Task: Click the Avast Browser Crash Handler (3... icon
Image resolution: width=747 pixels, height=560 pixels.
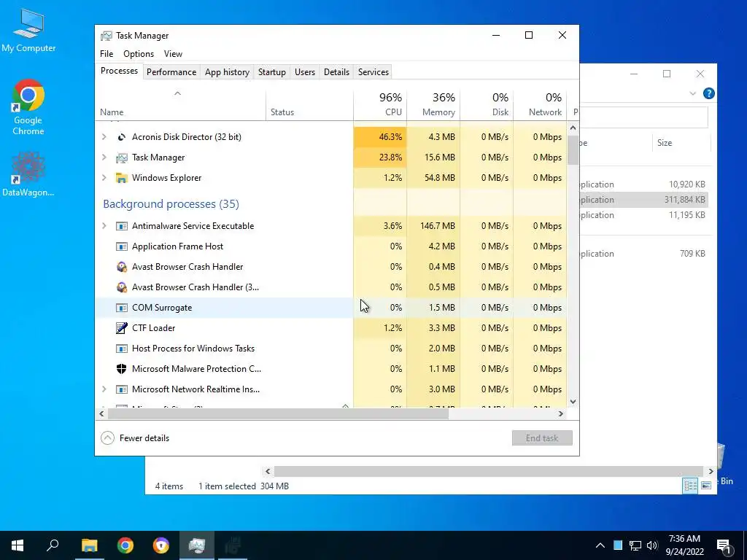Action: 122,287
